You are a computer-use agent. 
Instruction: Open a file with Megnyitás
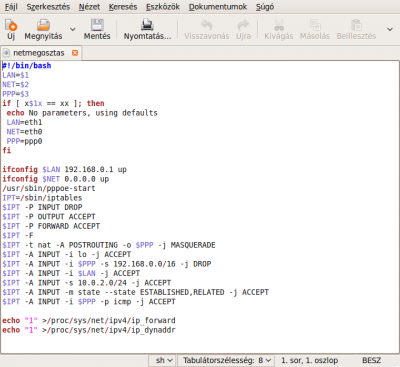tap(43, 30)
